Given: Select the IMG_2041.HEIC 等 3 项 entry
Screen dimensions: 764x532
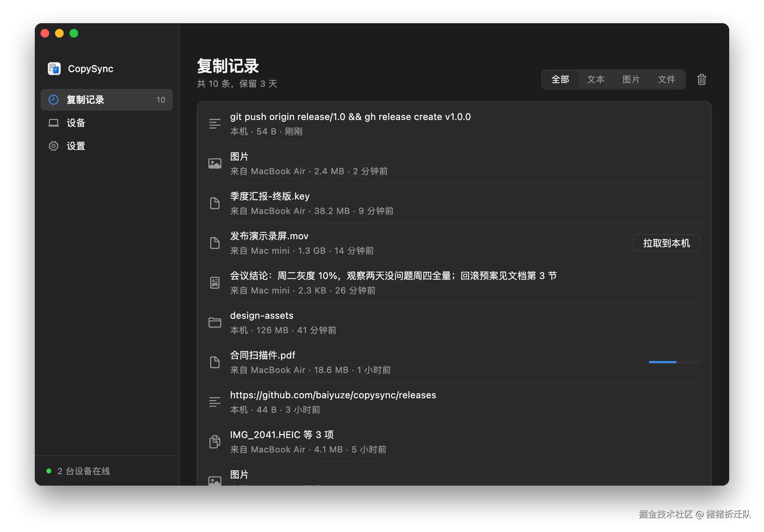Looking at the screenshot, I should 282,435.
